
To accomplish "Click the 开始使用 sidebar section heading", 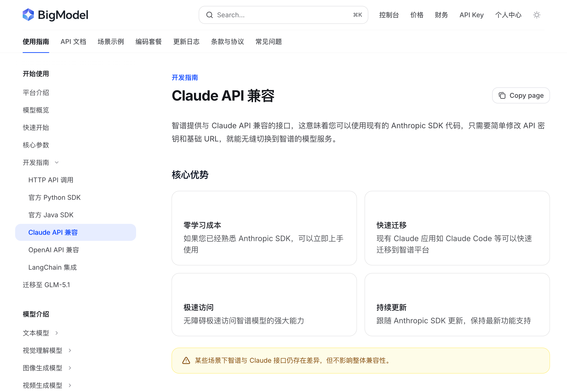I will coord(36,74).
